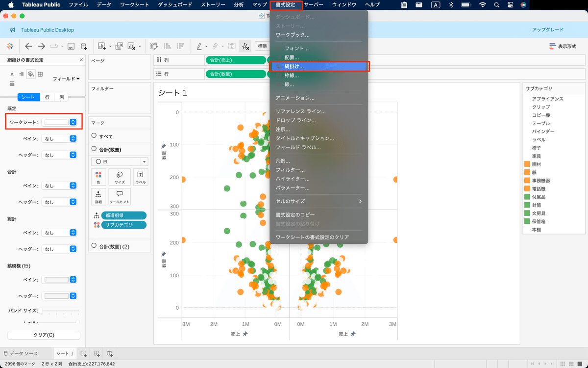Close the 網掛けの書式設定 pane
This screenshot has height=368, width=588.
[x=81, y=60]
